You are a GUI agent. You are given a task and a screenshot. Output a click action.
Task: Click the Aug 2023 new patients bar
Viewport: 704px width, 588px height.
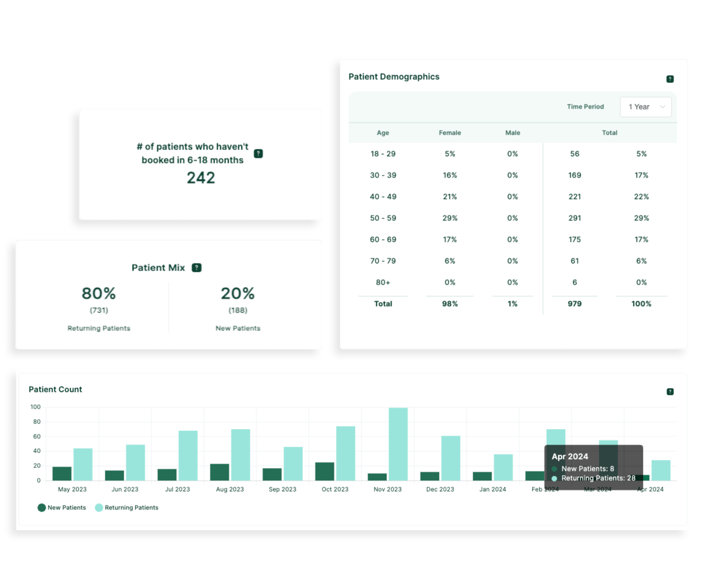point(219,472)
